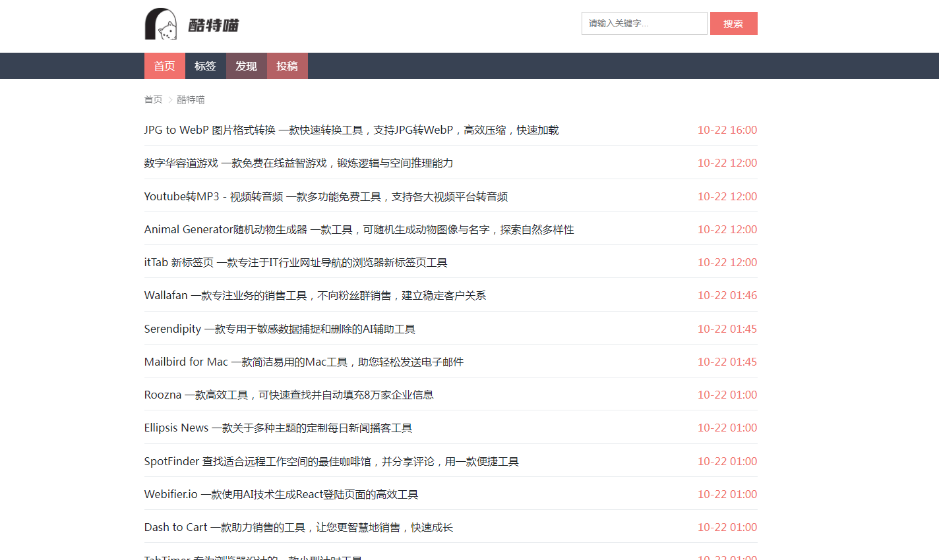Open the Dash to Cart article
The width and height of the screenshot is (939, 560).
[299, 527]
